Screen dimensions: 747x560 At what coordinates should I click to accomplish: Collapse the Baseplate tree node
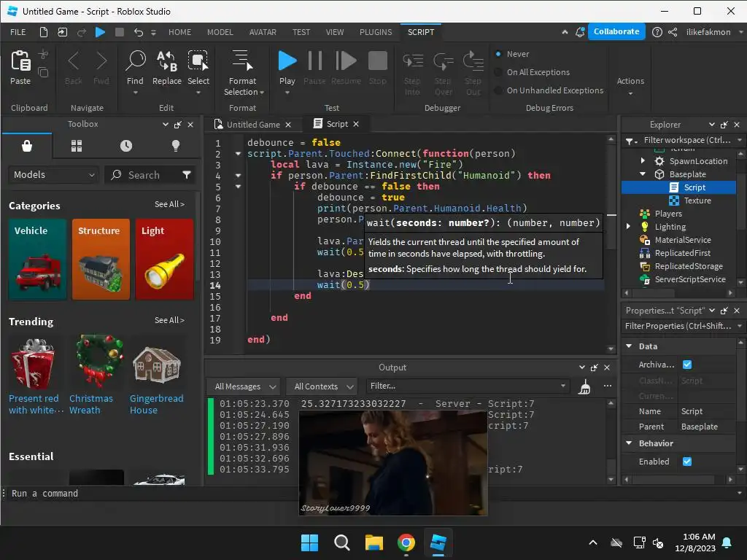(643, 174)
